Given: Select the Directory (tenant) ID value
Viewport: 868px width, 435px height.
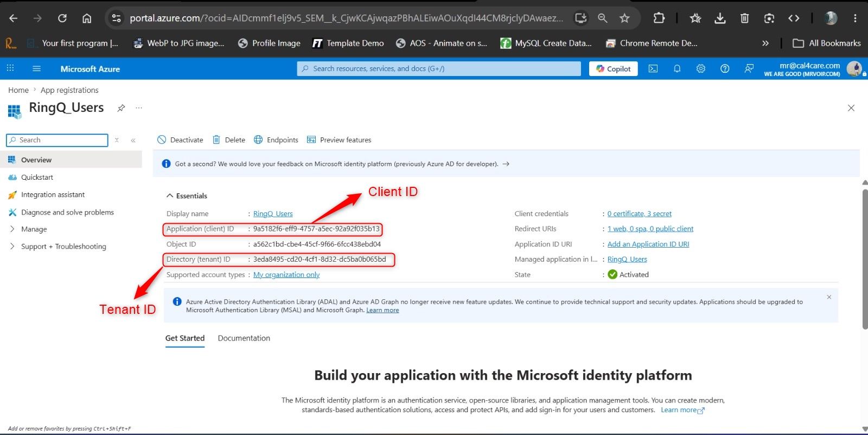Looking at the screenshot, I should tap(320, 260).
